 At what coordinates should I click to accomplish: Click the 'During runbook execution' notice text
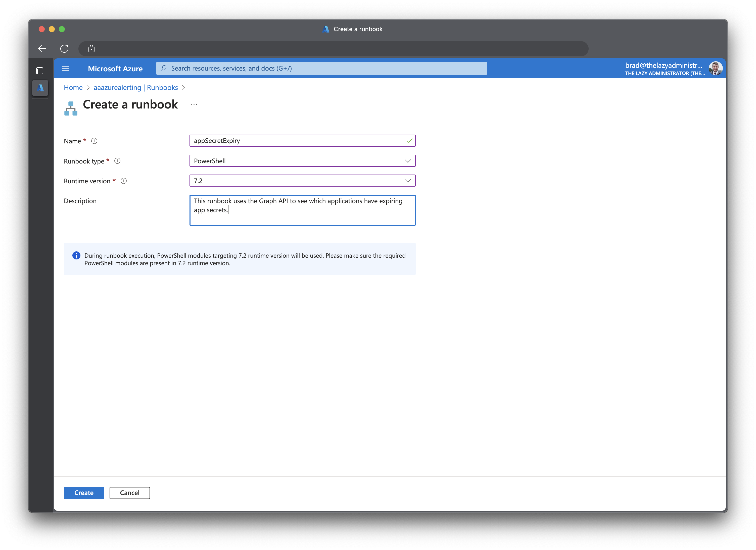click(245, 259)
